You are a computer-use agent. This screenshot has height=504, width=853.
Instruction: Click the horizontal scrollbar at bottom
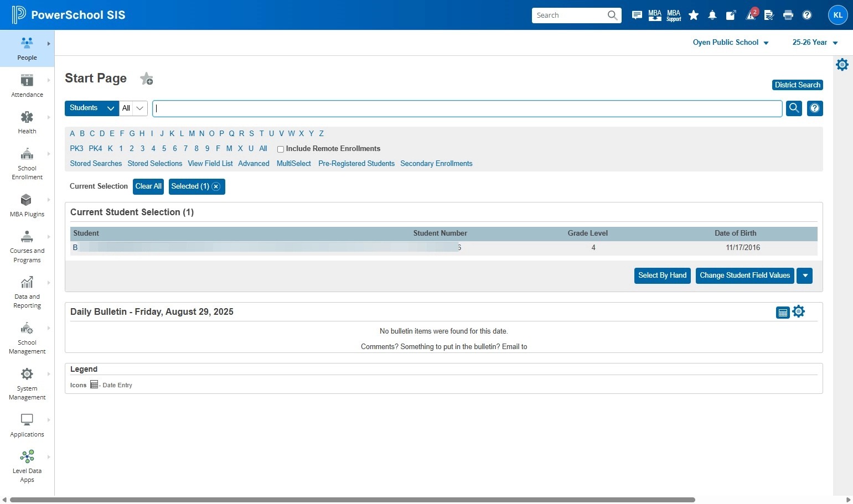[x=353, y=500]
